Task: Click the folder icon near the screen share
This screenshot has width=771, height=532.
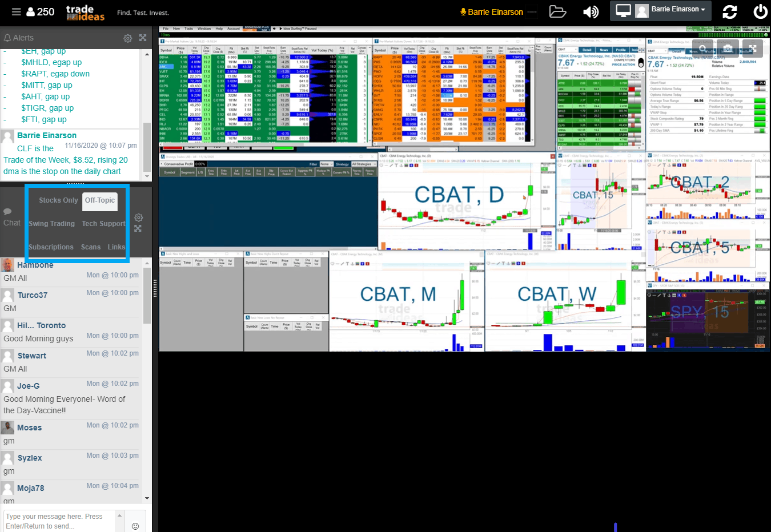Action: (557, 11)
